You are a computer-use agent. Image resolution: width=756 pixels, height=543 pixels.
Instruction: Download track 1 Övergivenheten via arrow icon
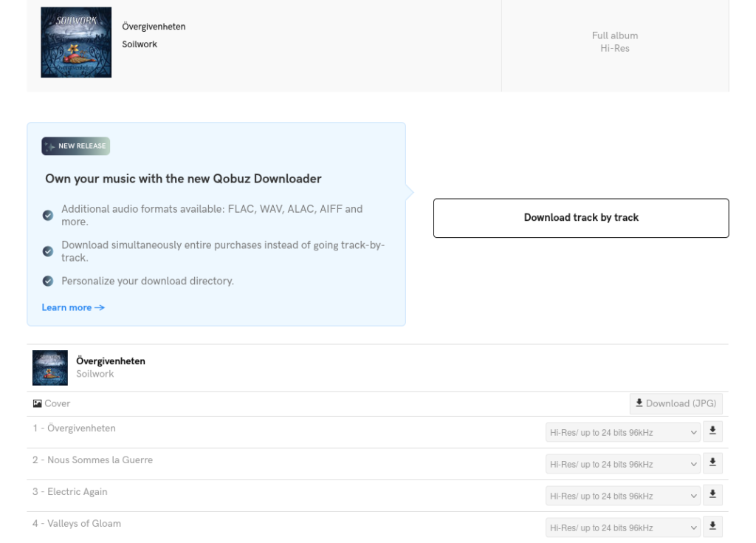pos(713,431)
